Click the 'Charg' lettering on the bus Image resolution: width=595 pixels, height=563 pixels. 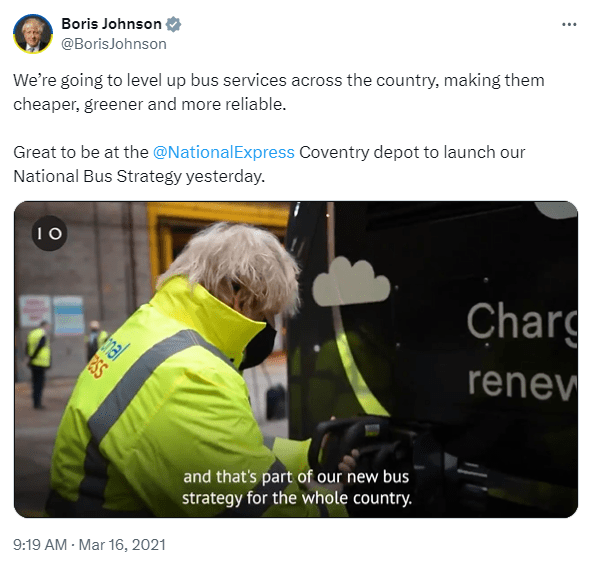tap(522, 324)
